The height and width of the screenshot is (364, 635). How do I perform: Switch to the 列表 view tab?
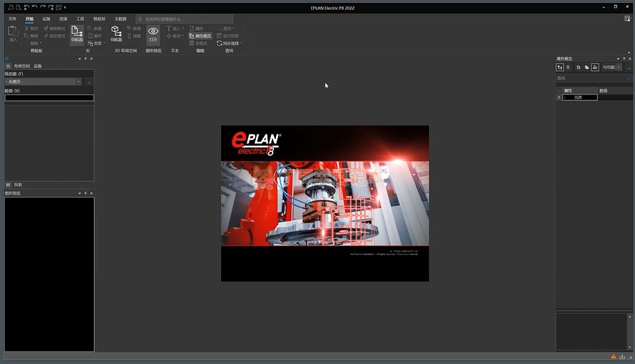(18, 185)
